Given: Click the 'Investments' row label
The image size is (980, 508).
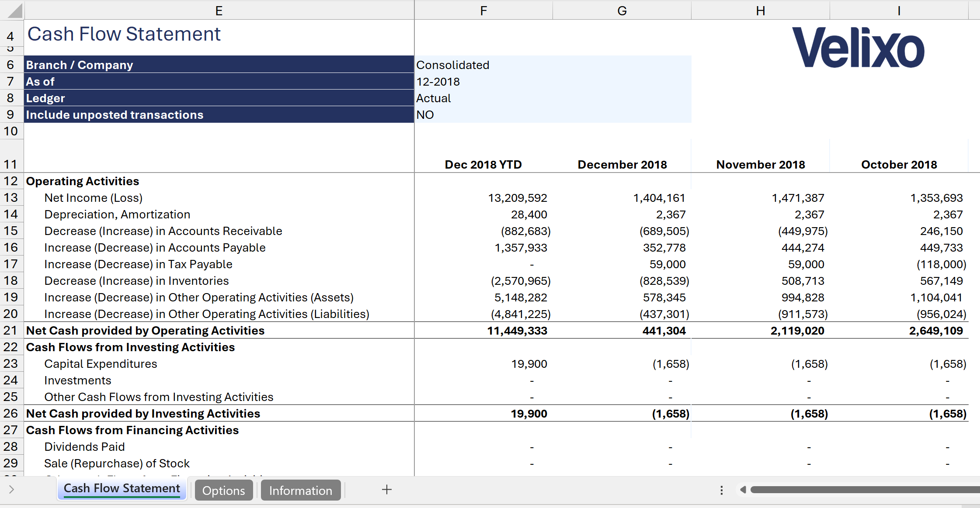Looking at the screenshot, I should [78, 380].
